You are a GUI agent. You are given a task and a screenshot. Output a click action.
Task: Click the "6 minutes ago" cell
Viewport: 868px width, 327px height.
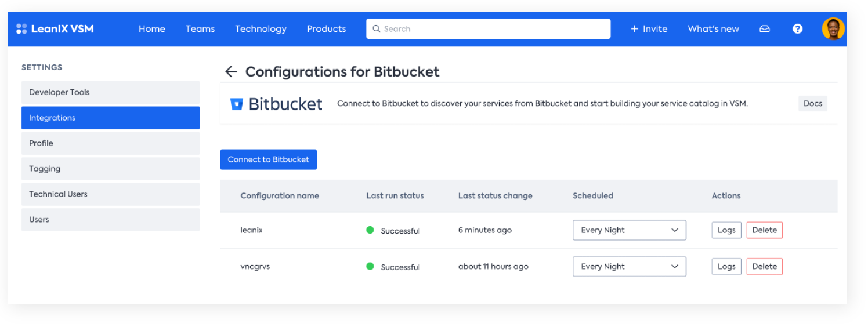click(485, 230)
